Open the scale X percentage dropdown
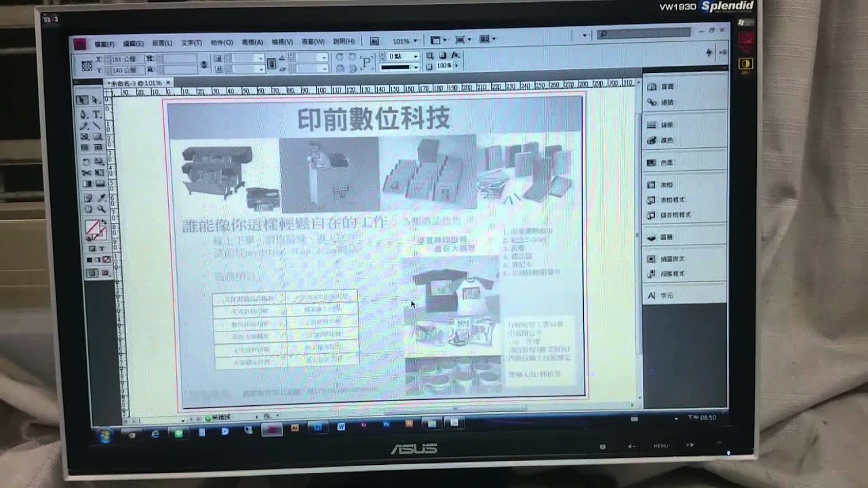 (261, 58)
